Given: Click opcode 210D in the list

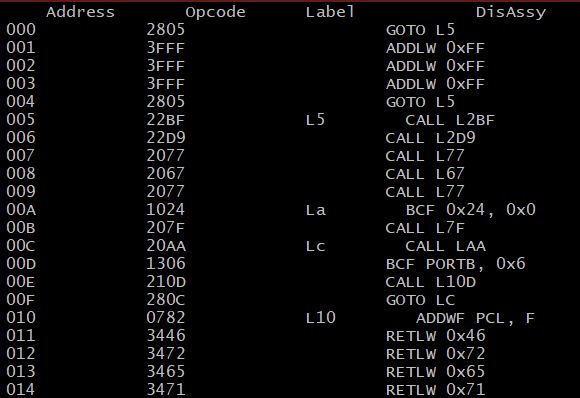Looking at the screenshot, I should (x=166, y=282).
